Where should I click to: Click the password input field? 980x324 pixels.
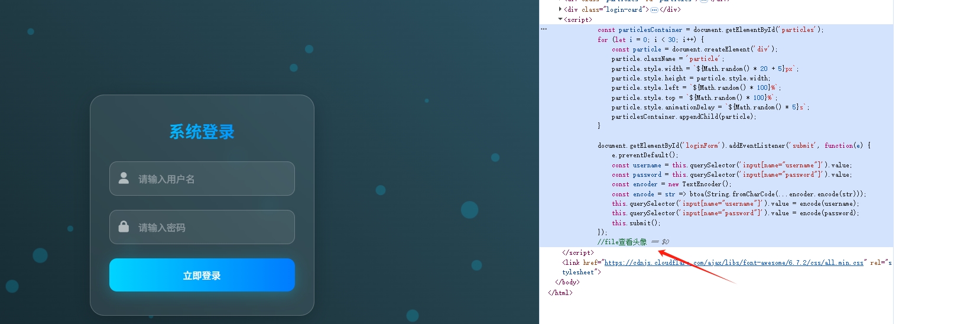point(202,227)
